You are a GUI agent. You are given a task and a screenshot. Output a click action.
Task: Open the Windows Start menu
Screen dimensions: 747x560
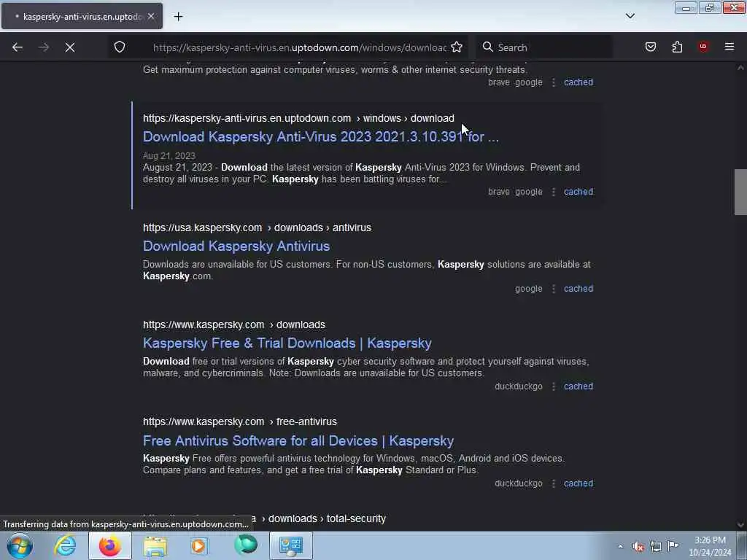20,545
